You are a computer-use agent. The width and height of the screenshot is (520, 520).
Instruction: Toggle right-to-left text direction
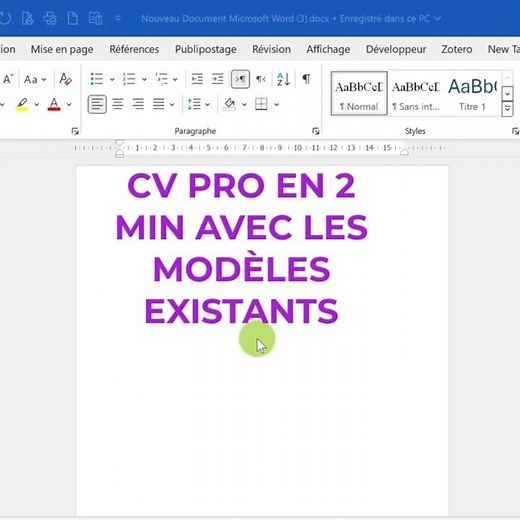tap(261, 79)
